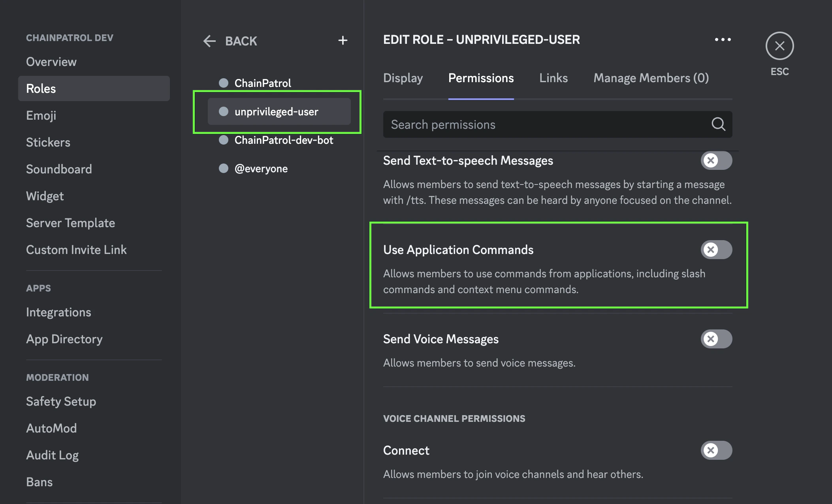Click the Send Voice Messages label
832x504 pixels.
point(441,339)
